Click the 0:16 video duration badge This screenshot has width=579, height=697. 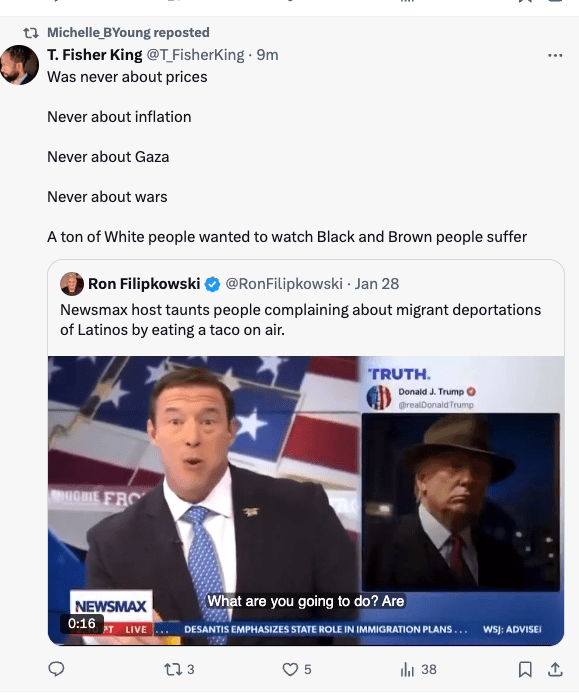click(x=82, y=623)
